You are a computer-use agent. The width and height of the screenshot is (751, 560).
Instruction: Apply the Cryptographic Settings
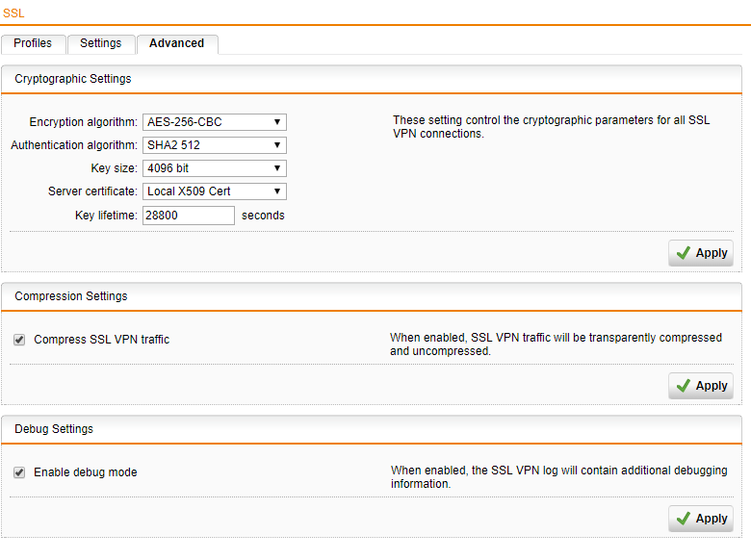tap(701, 253)
